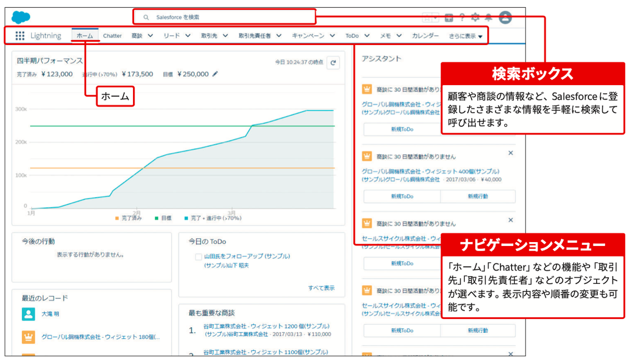Expand the ToDo tab chevron menu
This screenshot has width=639, height=364.
click(x=367, y=36)
